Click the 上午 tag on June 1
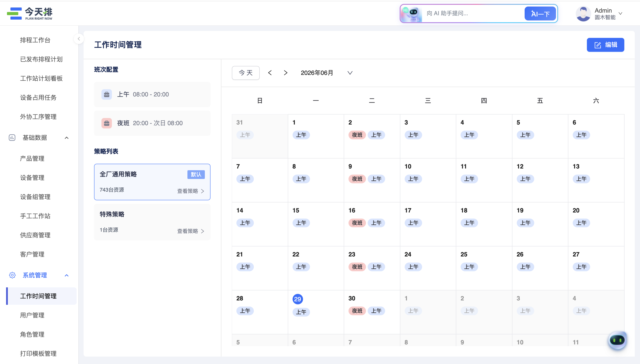The image size is (640, 364). tap(301, 135)
